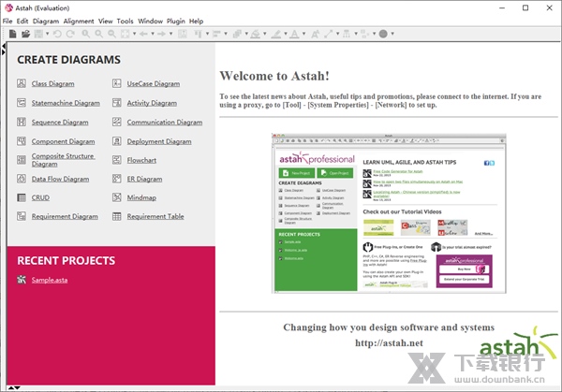This screenshot has width=562, height=392.
Task: Click the Sequence Diagram icon
Action: [x=22, y=123]
